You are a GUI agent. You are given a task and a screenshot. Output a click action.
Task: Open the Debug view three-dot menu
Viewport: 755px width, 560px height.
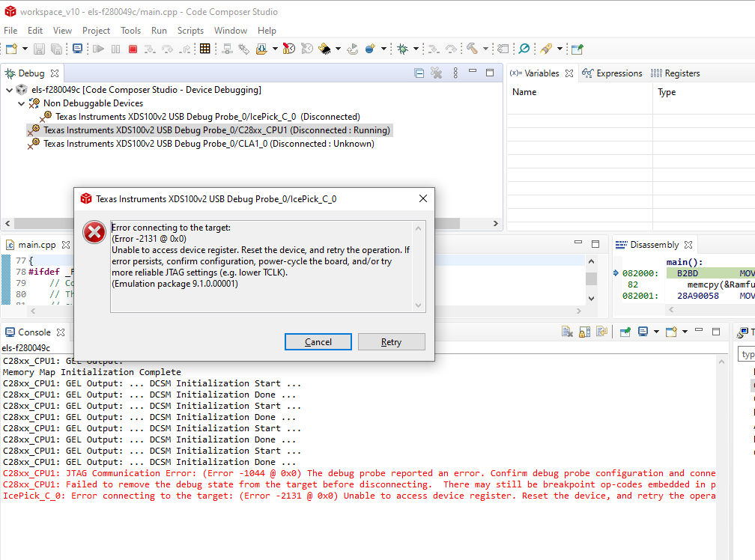tap(455, 73)
